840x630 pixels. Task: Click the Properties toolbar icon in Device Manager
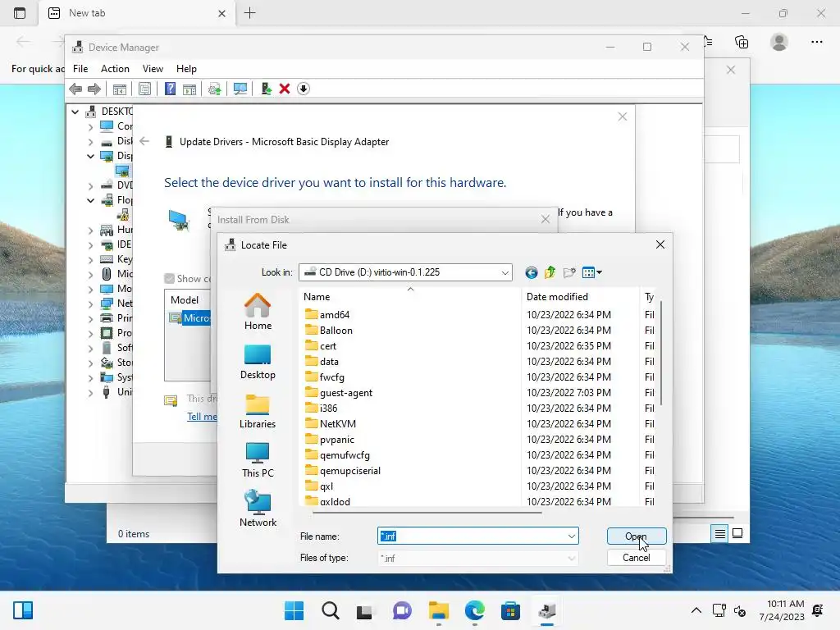[x=144, y=89]
